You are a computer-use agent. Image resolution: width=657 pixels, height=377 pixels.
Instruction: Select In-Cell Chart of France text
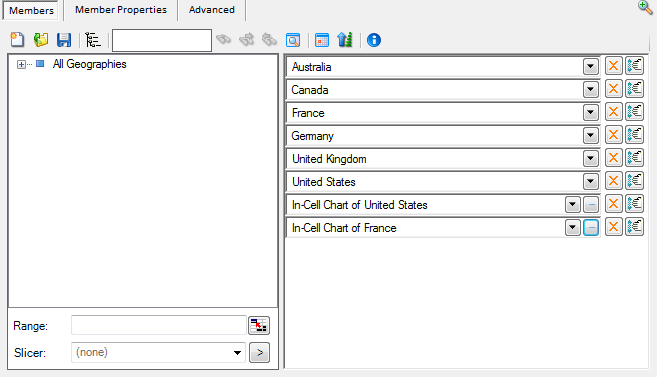[344, 228]
